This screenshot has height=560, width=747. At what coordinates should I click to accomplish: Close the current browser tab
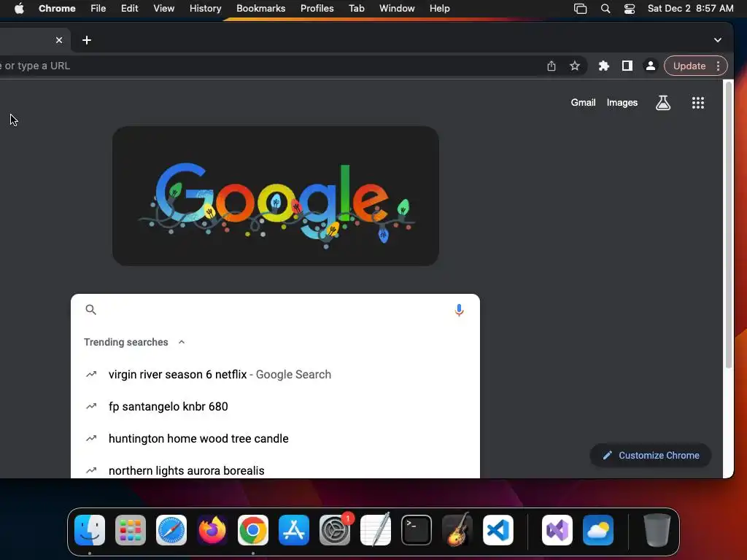pos(59,40)
